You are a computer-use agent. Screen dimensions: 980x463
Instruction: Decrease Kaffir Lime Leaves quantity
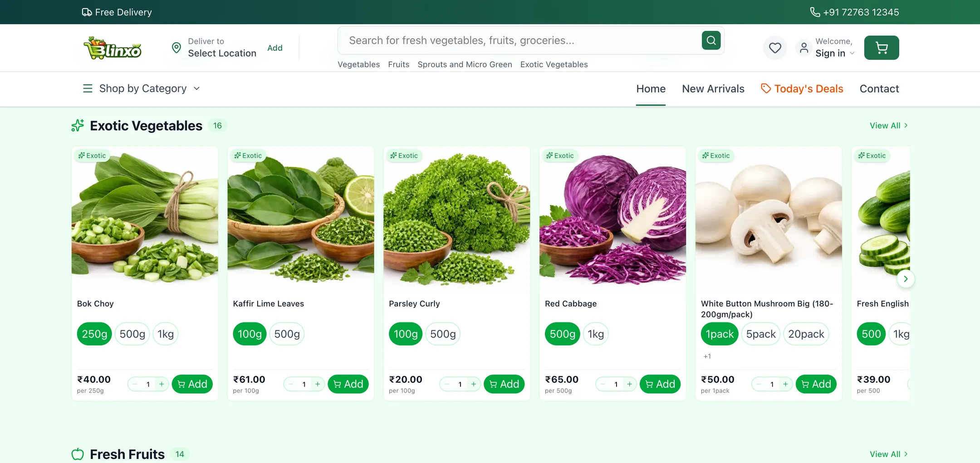[x=291, y=384]
